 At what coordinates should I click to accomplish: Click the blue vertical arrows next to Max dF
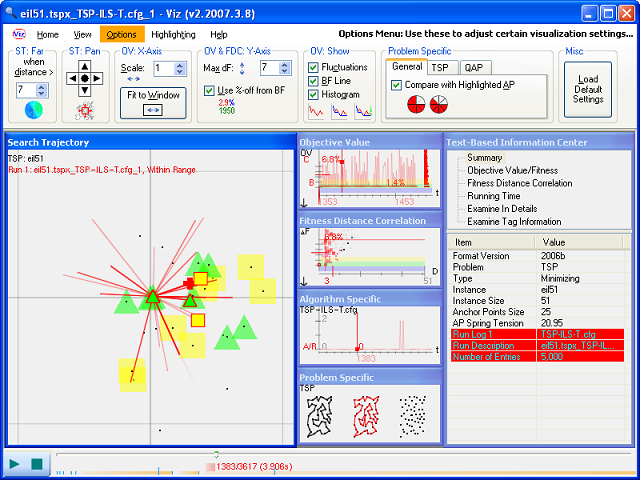tap(242, 68)
